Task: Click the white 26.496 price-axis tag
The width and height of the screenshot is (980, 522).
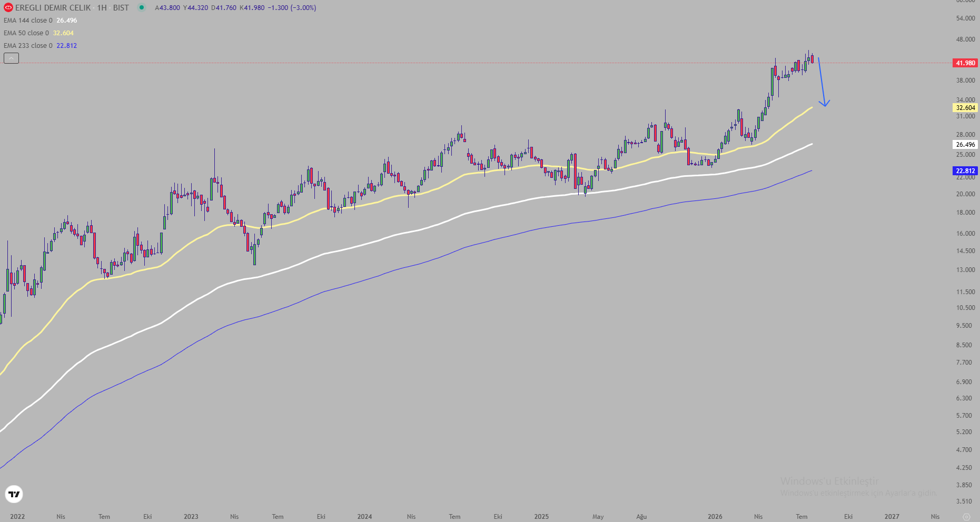Action: [965, 145]
